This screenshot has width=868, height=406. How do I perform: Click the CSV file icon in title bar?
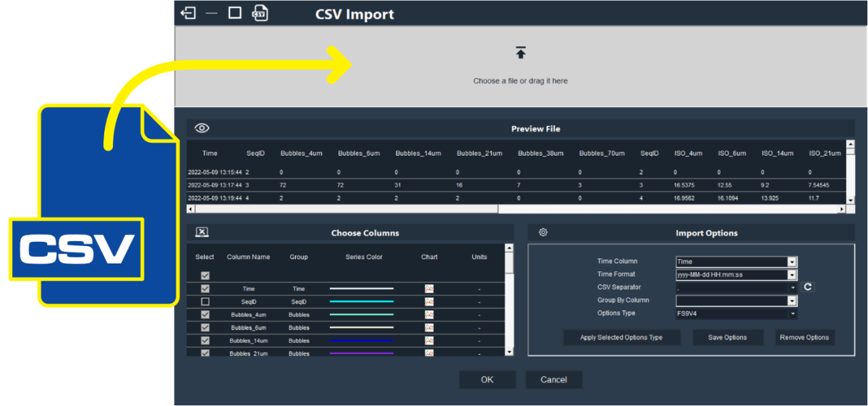pyautogui.click(x=260, y=13)
